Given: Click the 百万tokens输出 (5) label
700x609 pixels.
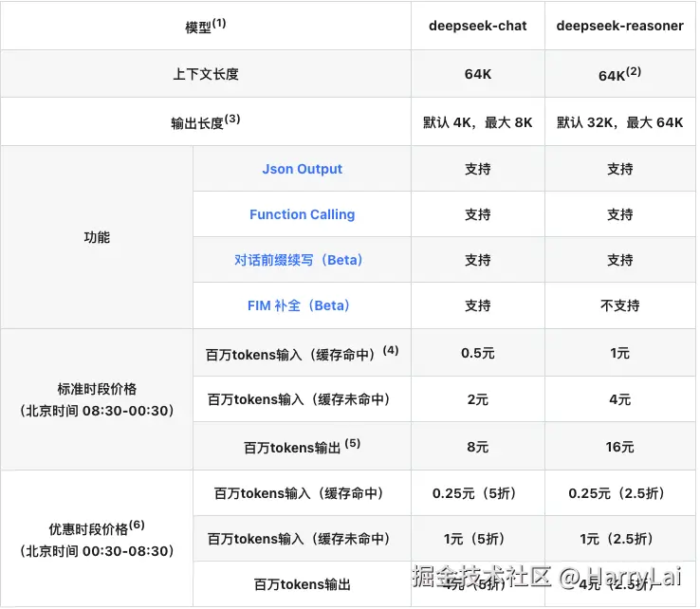Looking at the screenshot, I should pyautogui.click(x=303, y=447).
